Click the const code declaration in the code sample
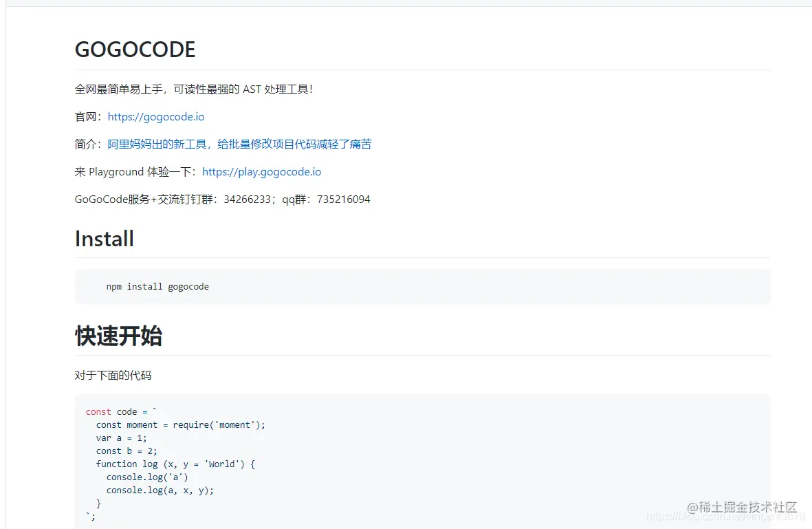 click(x=120, y=411)
